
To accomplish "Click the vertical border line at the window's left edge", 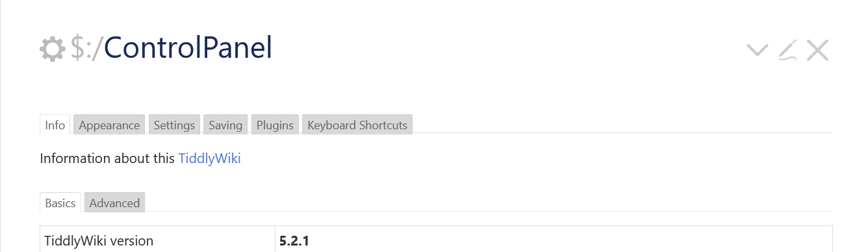I will [x=1, y=126].
